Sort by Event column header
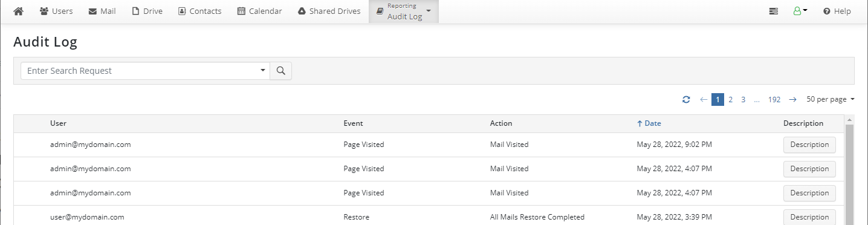Screen dimensions: 868x225 [x=353, y=123]
